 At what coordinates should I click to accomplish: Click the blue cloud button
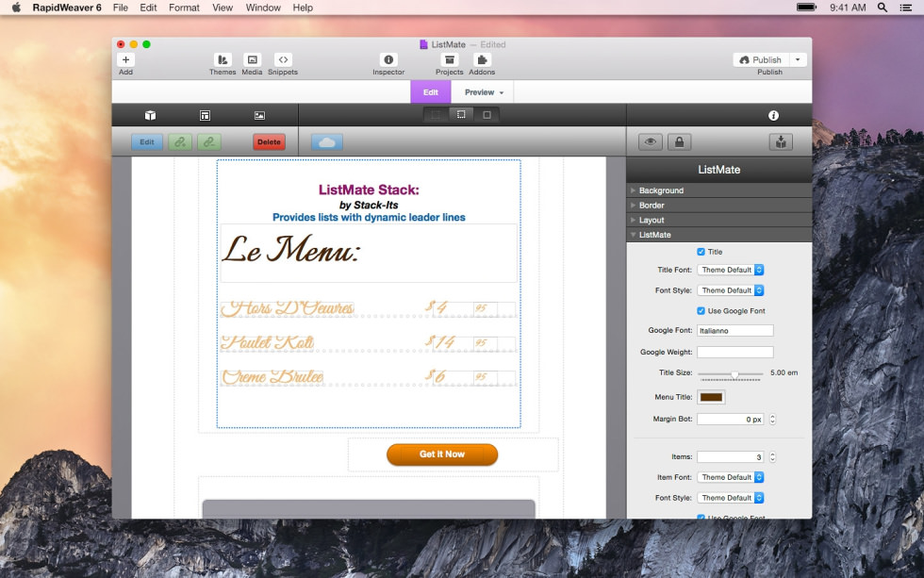327,142
